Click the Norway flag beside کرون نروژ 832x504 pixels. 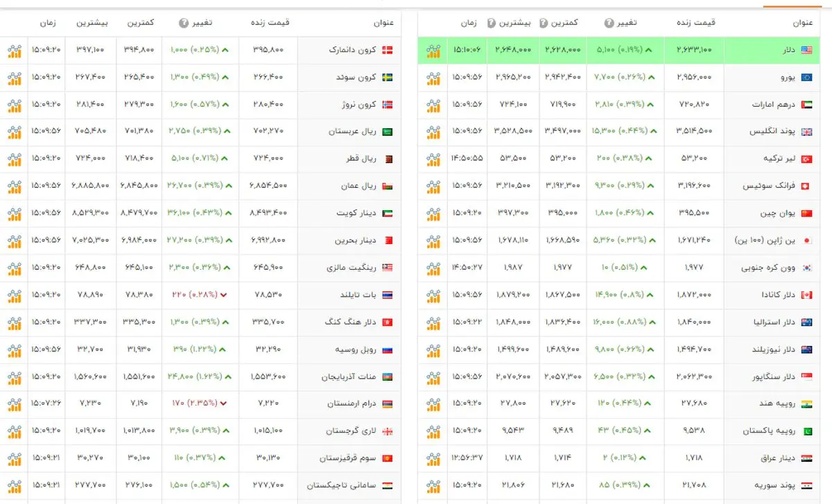pos(388,105)
